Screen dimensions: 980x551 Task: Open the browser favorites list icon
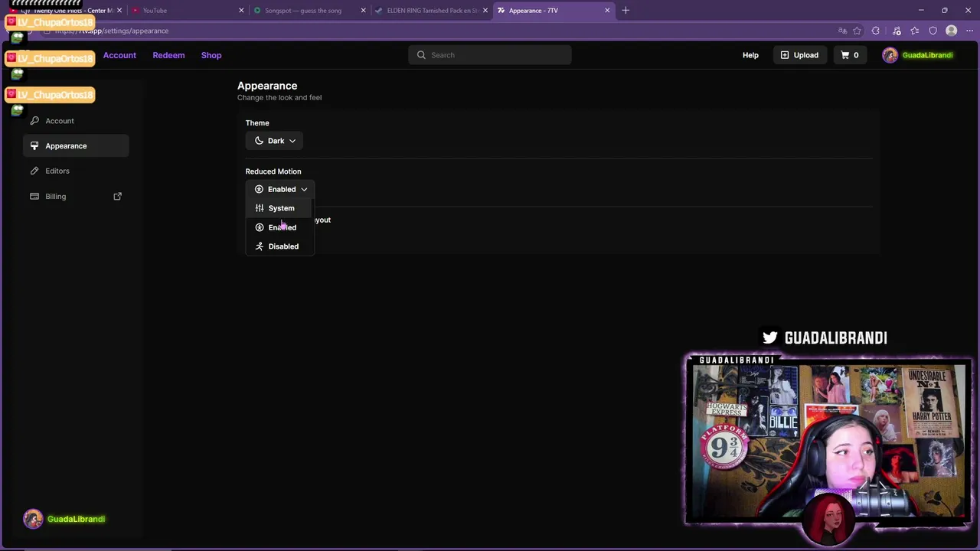click(914, 31)
